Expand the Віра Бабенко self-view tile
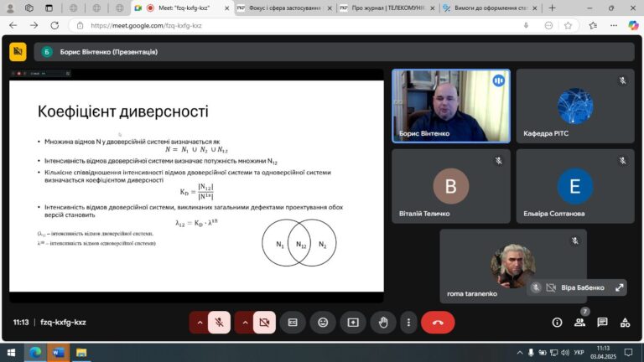 620,287
